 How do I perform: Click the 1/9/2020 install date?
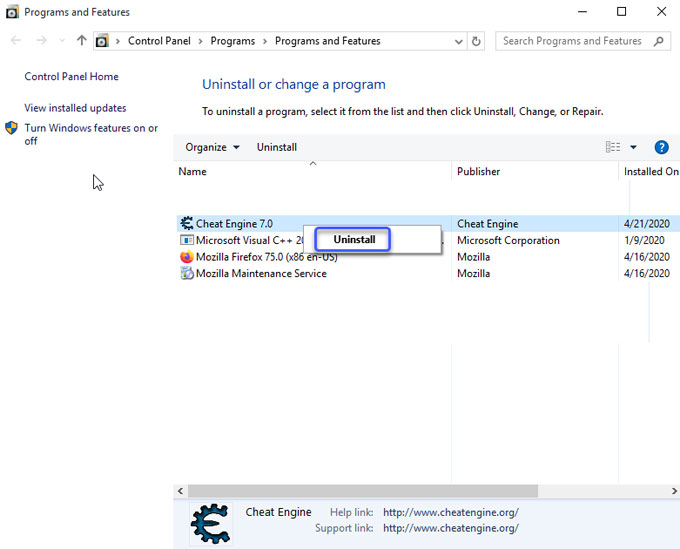point(644,240)
